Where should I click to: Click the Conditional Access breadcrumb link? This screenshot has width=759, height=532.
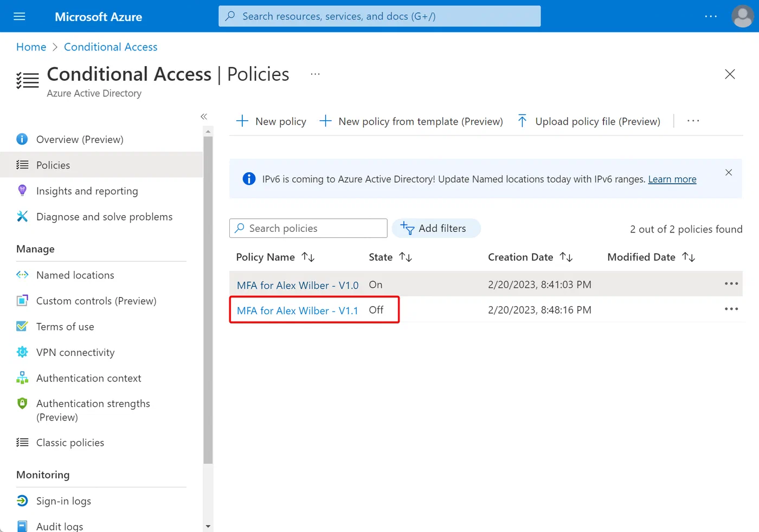(111, 47)
